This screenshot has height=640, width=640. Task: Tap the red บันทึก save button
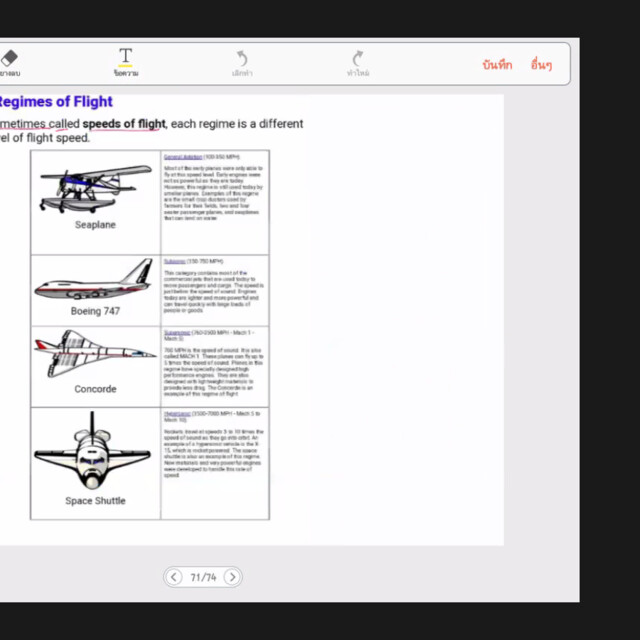click(x=497, y=64)
